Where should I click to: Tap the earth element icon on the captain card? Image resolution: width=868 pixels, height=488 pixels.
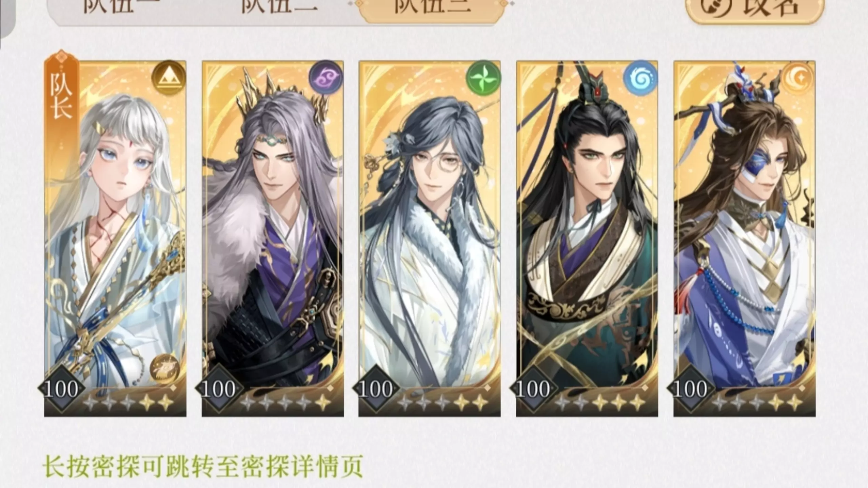pos(168,77)
